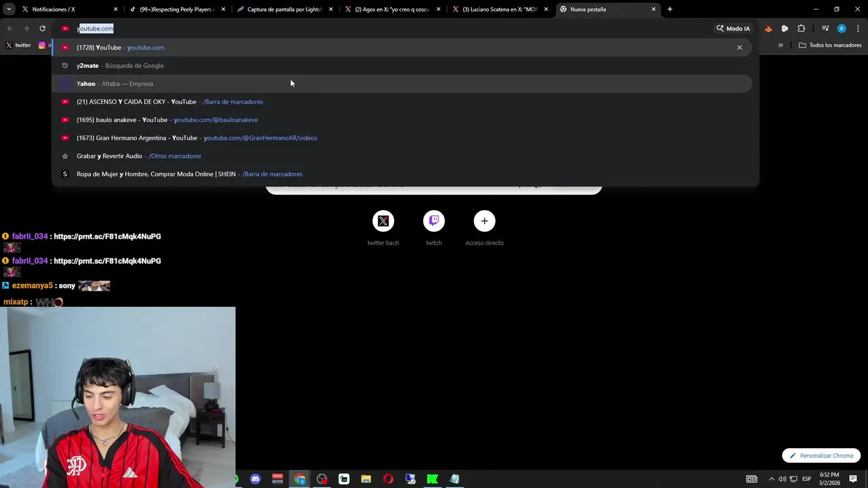Open File Explorer from the taskbar
Image resolution: width=868 pixels, height=488 pixels.
tap(366, 479)
